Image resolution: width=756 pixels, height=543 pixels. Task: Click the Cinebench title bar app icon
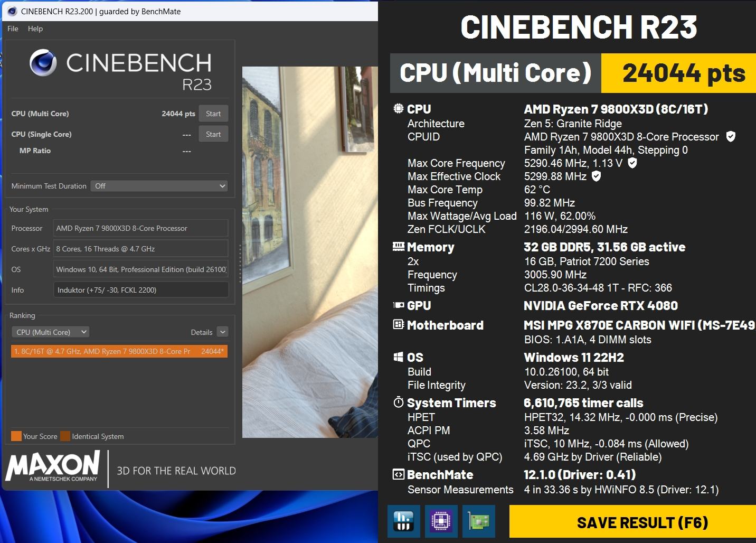click(x=12, y=11)
